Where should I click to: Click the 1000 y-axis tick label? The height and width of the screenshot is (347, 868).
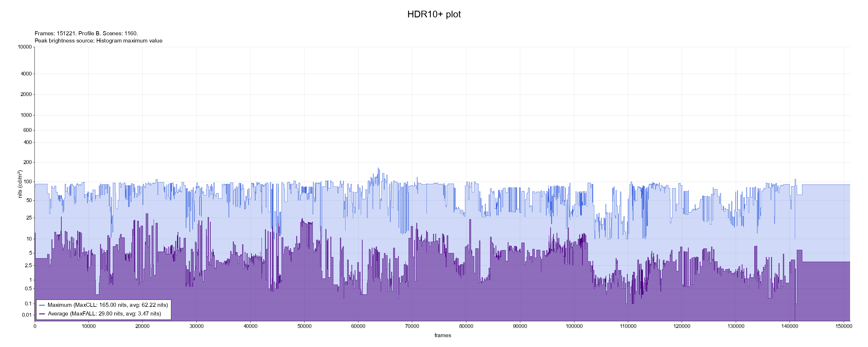(26, 115)
